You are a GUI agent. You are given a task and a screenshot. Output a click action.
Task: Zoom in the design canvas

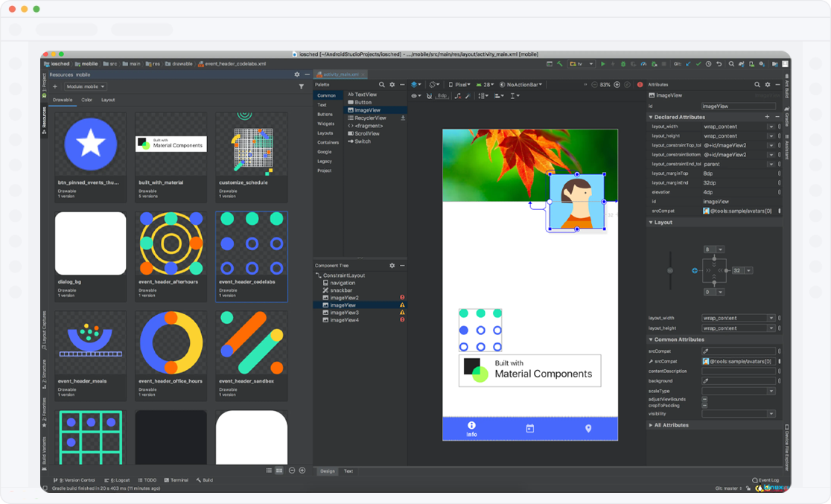(617, 85)
